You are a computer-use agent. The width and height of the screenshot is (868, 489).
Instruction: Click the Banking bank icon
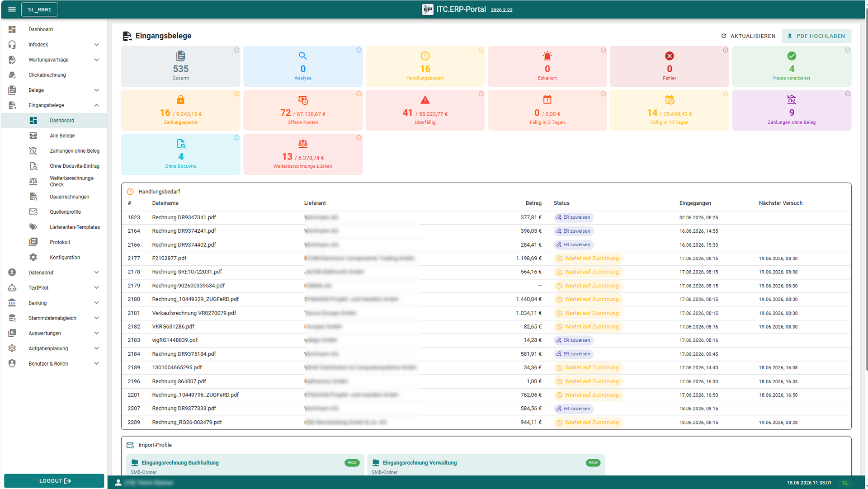coord(12,303)
